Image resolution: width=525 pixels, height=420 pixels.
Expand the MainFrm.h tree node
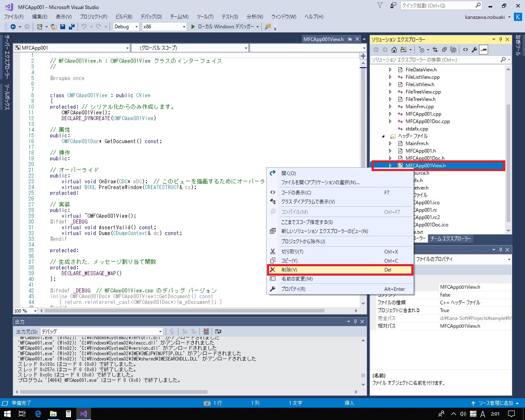coord(390,144)
